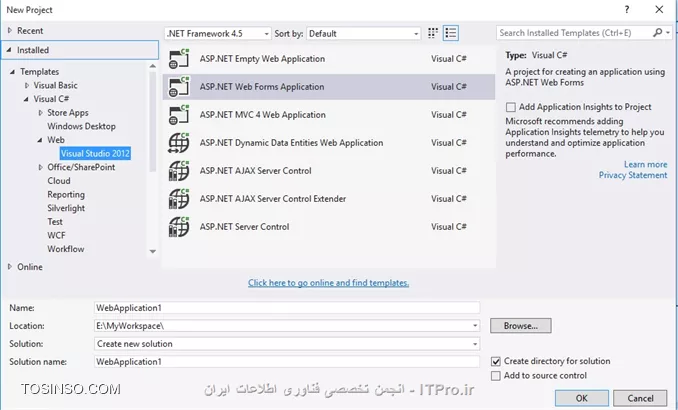678x410 pixels.
Task: Open the .NET Framework 4.5 dropdown
Action: [x=217, y=33]
